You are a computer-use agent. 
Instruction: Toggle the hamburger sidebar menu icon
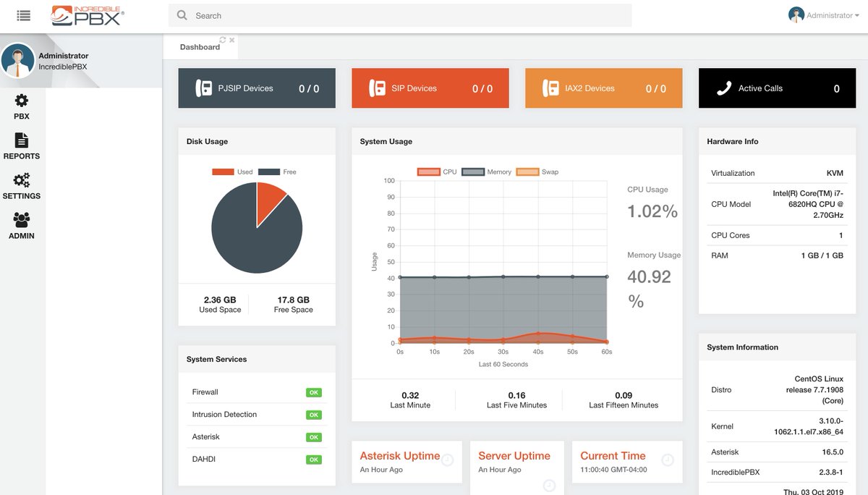point(23,15)
